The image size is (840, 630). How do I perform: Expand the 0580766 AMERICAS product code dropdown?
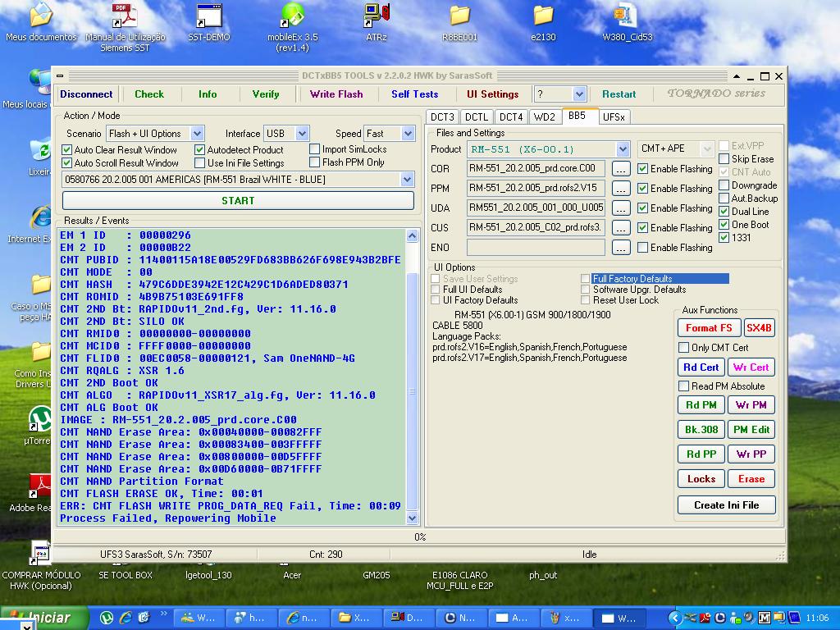click(x=407, y=180)
